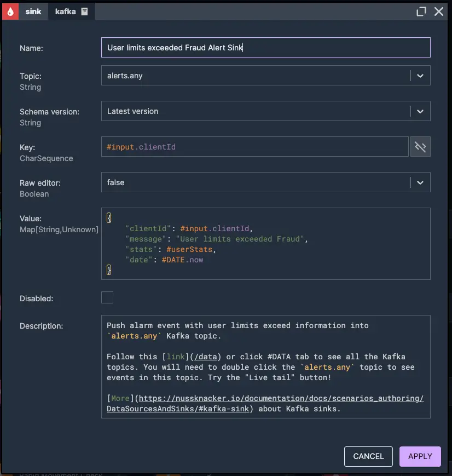Click the #DATE.now expression in Value
The height and width of the screenshot is (476, 452).
coord(182,260)
